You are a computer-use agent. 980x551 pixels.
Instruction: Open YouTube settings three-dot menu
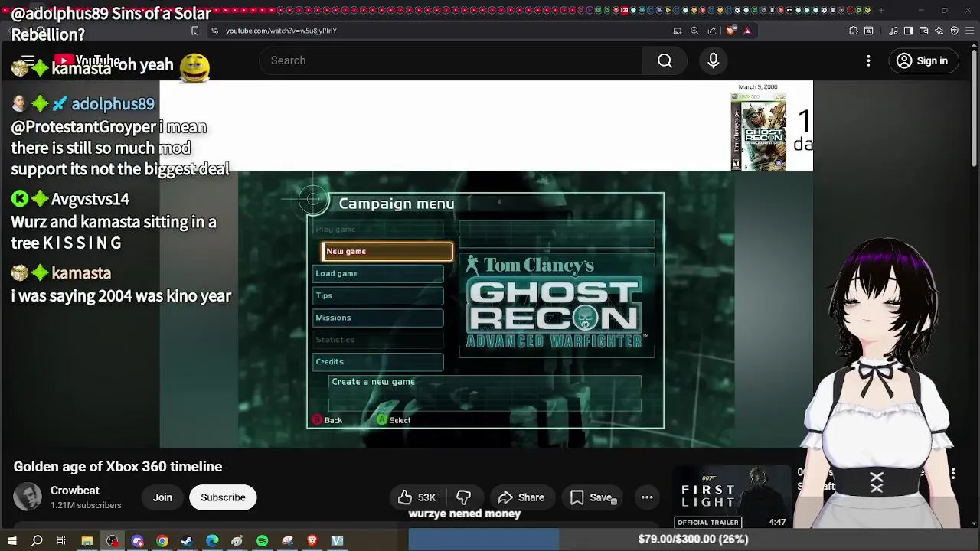click(868, 60)
